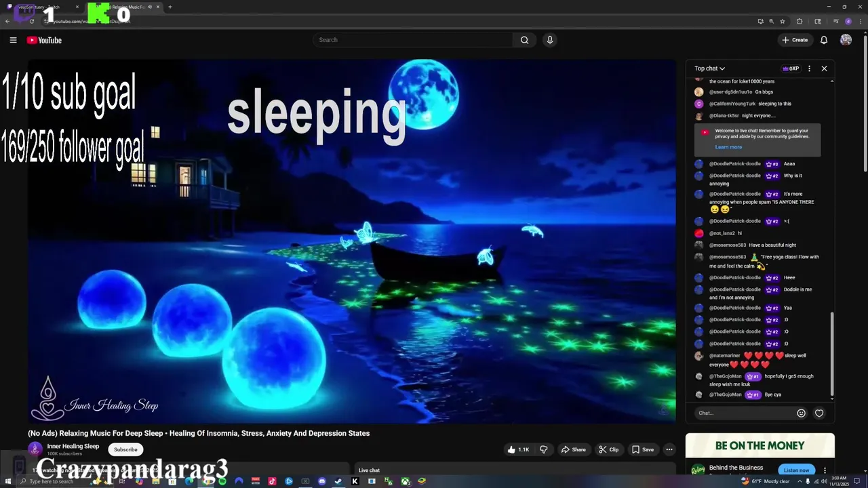Screen dimensions: 868x488
Task: Save the video to a playlist
Action: point(643,449)
